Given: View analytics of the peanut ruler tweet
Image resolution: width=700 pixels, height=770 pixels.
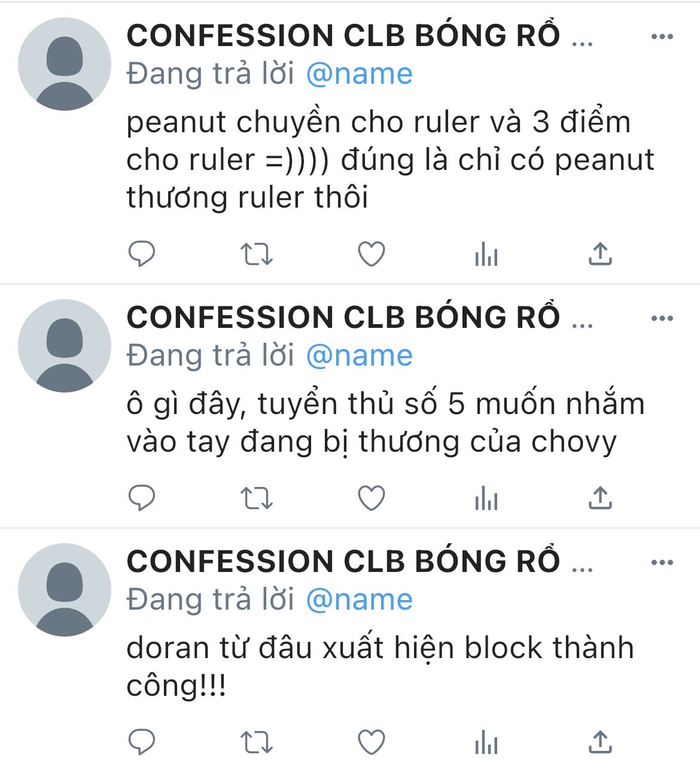Looking at the screenshot, I should point(486,255).
